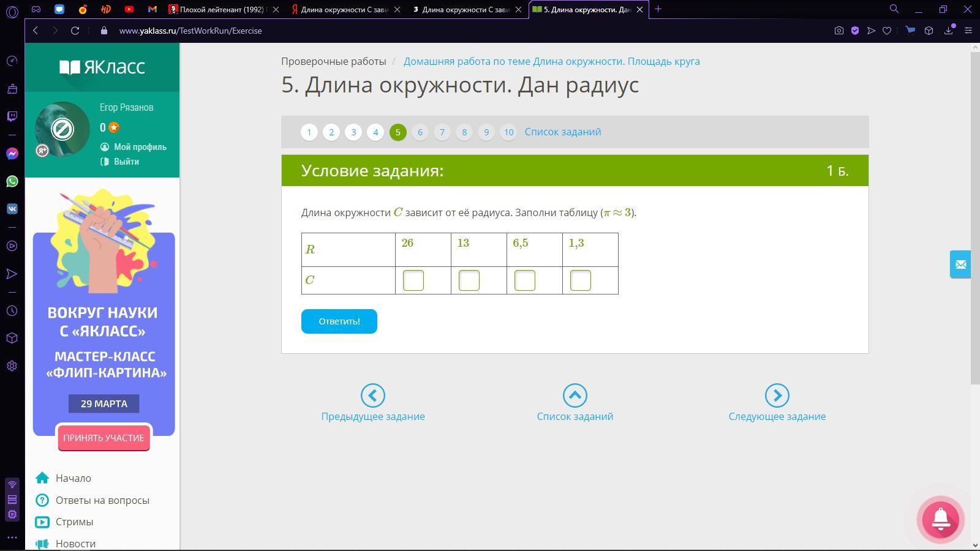Screen dimensions: 980x551
Task: Click the Принять участие banner button
Action: (x=104, y=438)
